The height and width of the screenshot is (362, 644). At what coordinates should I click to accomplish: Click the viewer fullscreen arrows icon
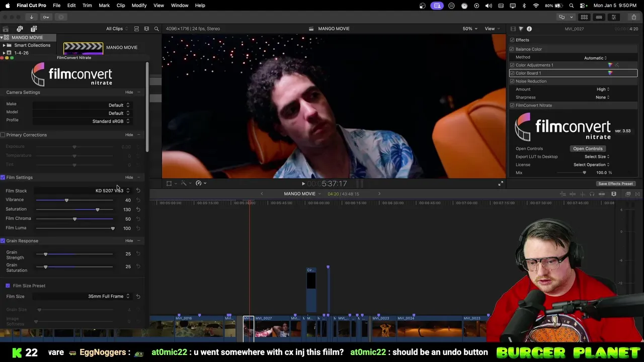(x=501, y=184)
